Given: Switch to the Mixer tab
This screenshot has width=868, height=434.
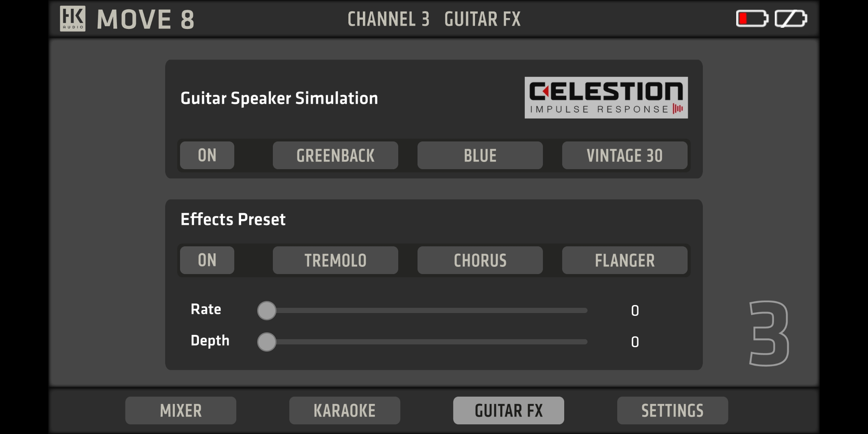Looking at the screenshot, I should click(x=181, y=411).
